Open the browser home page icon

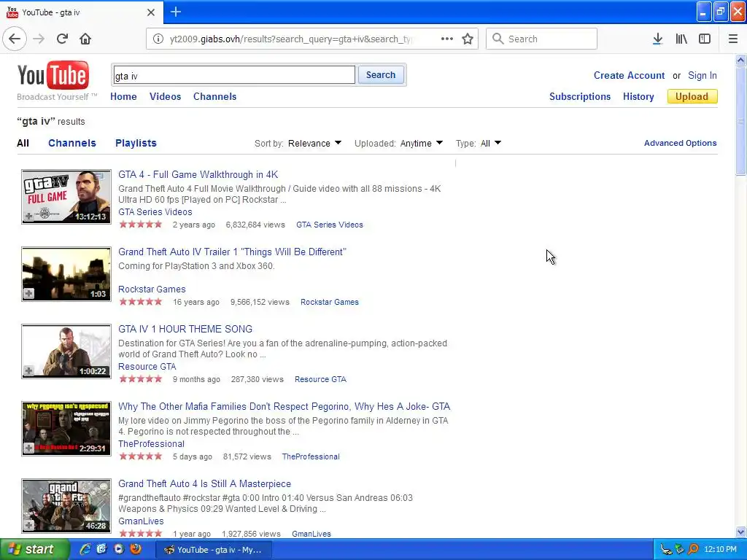click(85, 39)
